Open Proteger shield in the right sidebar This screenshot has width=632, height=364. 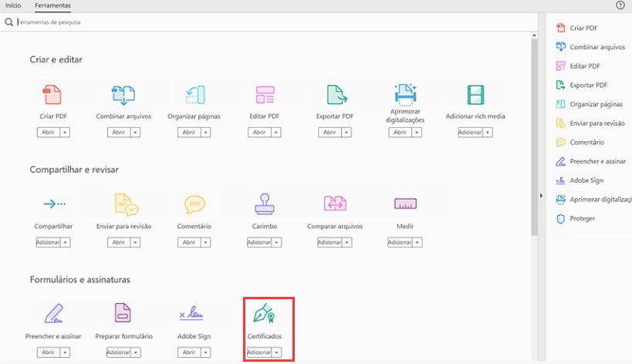tap(576, 219)
